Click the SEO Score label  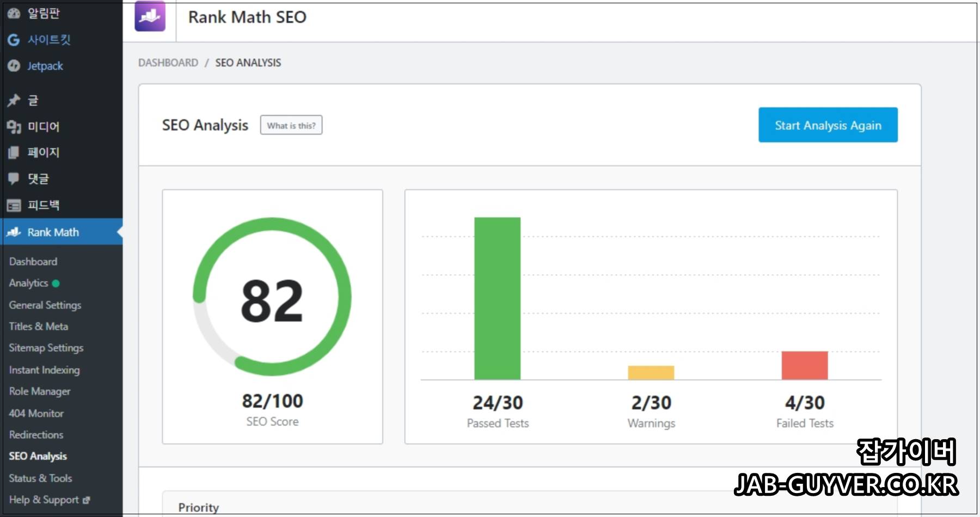point(273,422)
